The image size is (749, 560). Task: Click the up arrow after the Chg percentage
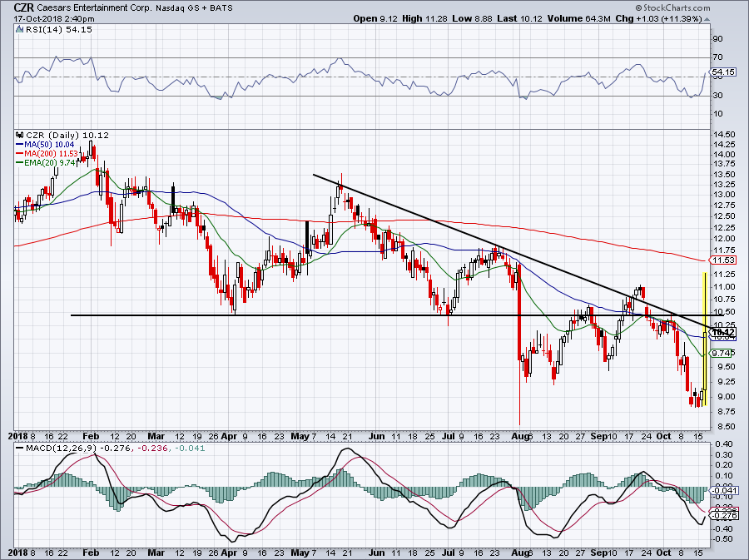[707, 19]
